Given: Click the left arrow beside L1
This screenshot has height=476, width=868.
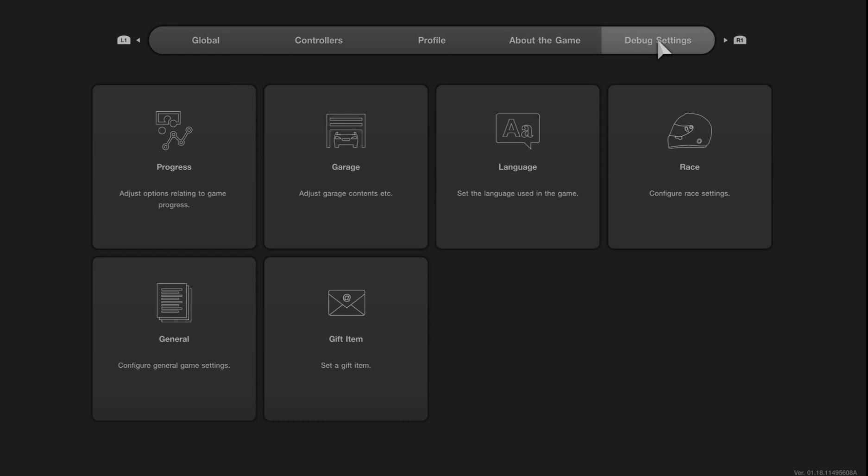Looking at the screenshot, I should point(138,40).
